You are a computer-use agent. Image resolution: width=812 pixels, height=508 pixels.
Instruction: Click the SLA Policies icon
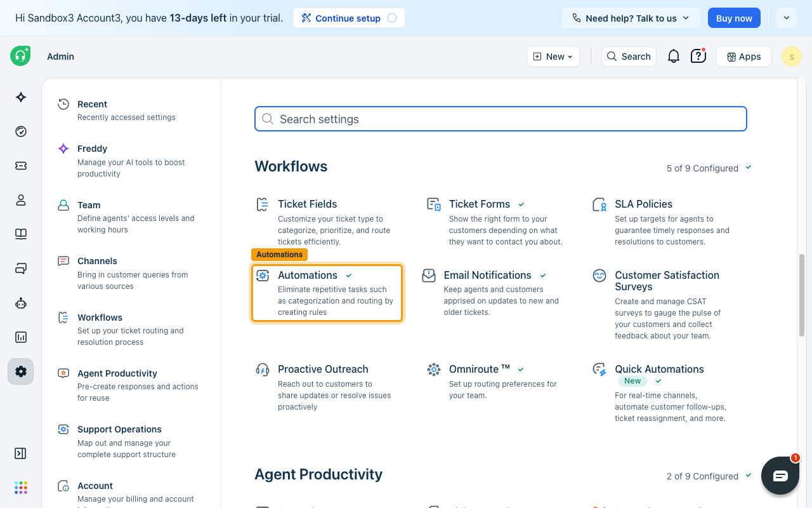tap(599, 204)
